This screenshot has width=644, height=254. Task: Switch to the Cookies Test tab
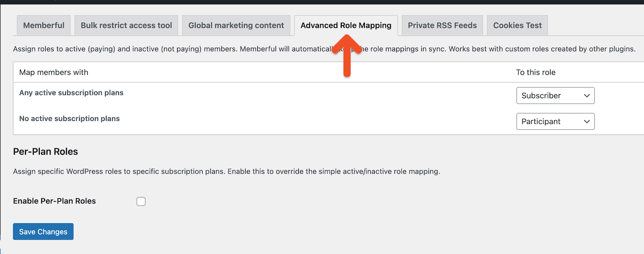point(517,25)
